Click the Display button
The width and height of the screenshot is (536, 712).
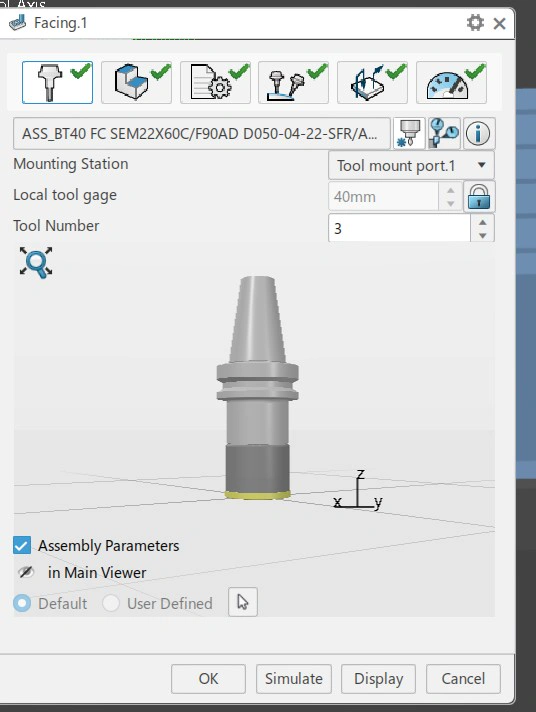[378, 679]
